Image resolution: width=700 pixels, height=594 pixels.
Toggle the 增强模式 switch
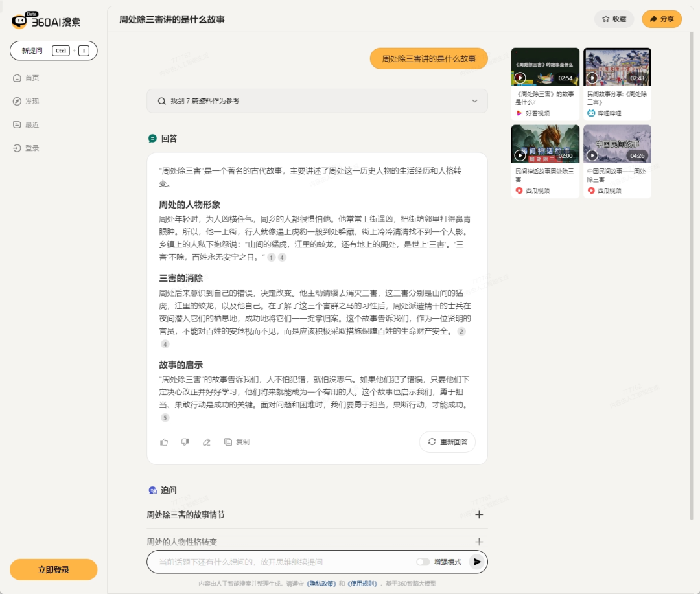423,562
